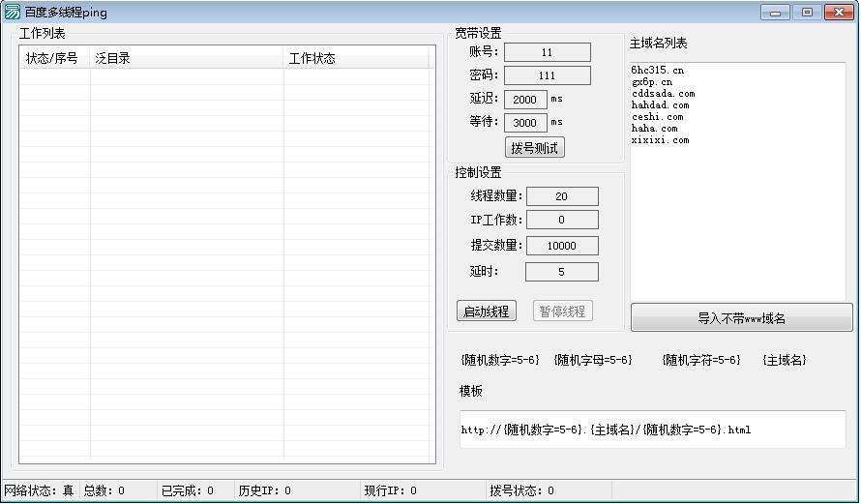The height and width of the screenshot is (504, 861).
Task: Click the 状态/序号 column header
Action: tap(55, 58)
